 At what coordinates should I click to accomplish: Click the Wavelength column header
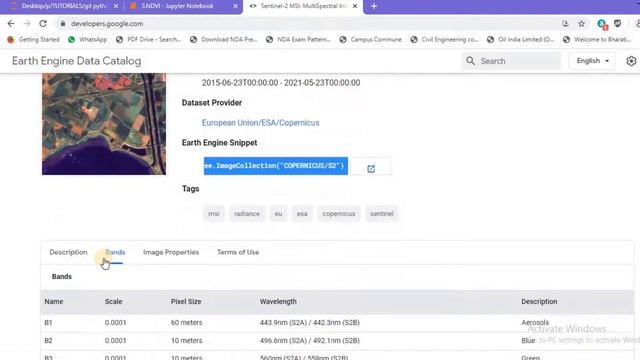tap(278, 302)
